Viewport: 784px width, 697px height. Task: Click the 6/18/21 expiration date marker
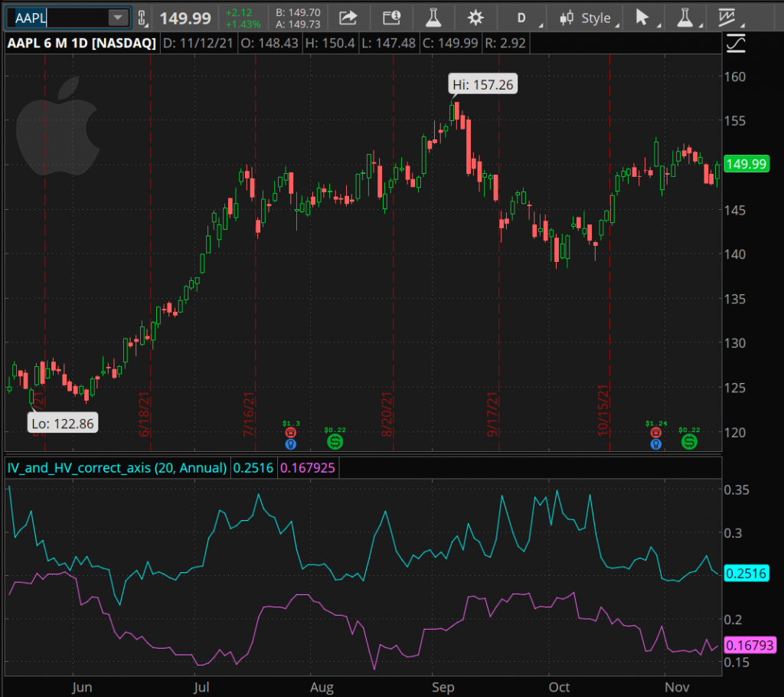pos(144,414)
